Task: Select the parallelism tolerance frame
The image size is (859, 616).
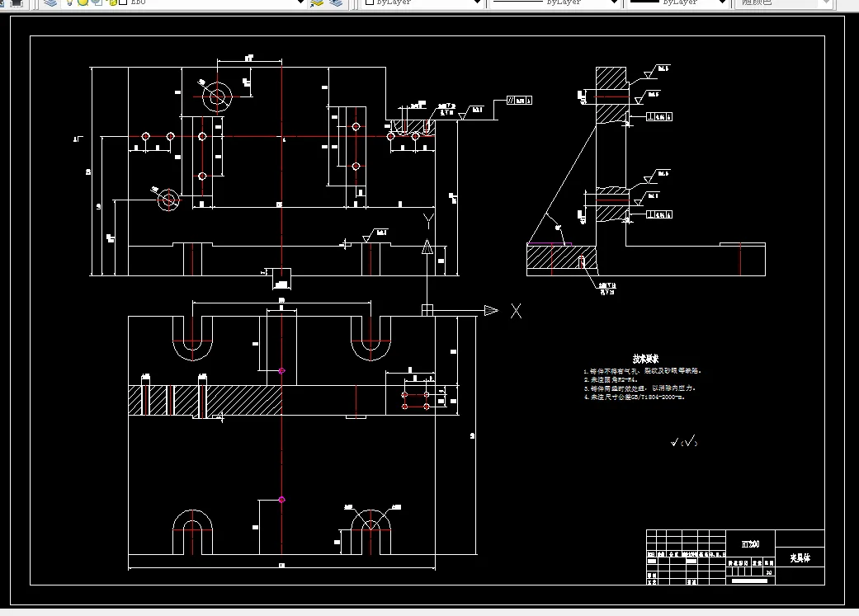Action: (519, 101)
